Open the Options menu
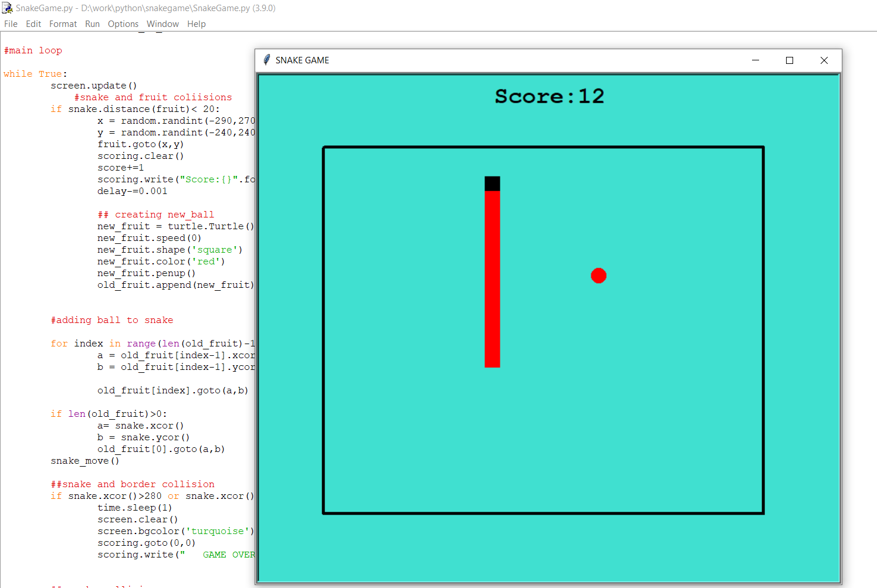 click(x=123, y=24)
